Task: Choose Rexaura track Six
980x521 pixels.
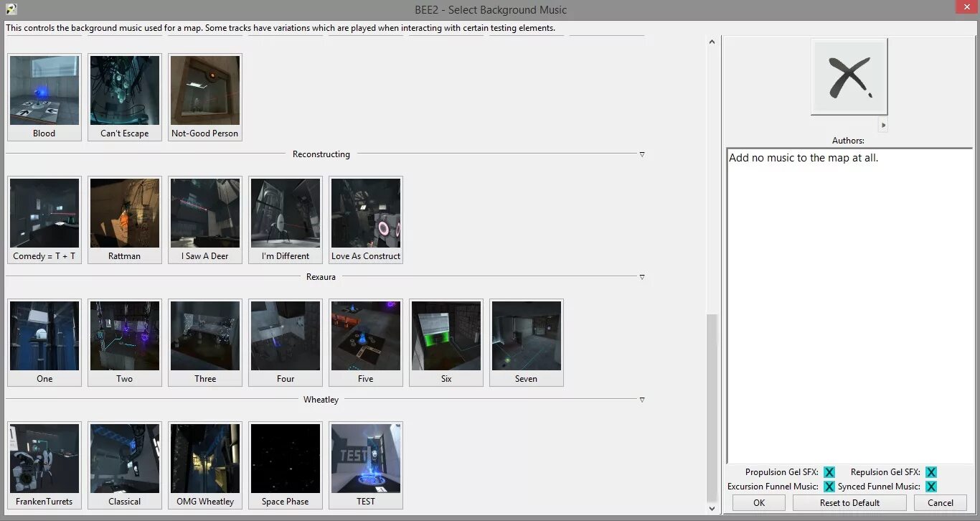Action: (446, 342)
